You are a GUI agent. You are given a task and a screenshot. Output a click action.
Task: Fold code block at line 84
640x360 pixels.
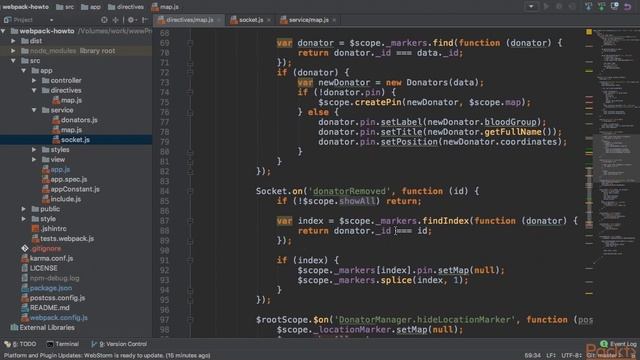(190, 191)
